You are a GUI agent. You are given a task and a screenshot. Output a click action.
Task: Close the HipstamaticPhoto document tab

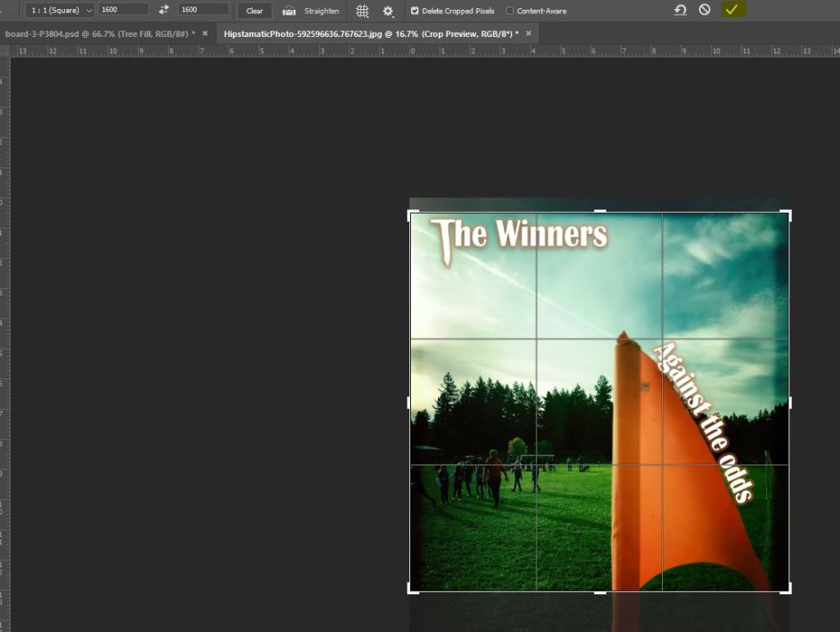click(528, 34)
